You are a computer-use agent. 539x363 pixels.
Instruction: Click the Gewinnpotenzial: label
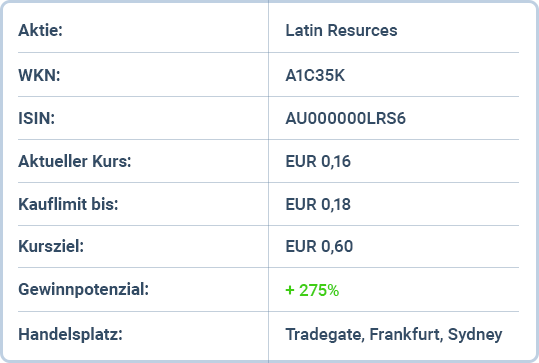84,289
